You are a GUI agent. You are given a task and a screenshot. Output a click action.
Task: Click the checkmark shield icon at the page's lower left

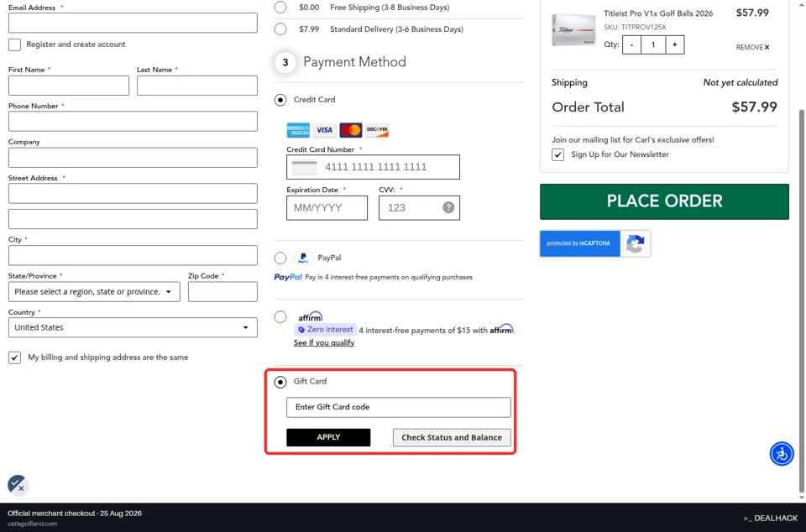tap(18, 484)
